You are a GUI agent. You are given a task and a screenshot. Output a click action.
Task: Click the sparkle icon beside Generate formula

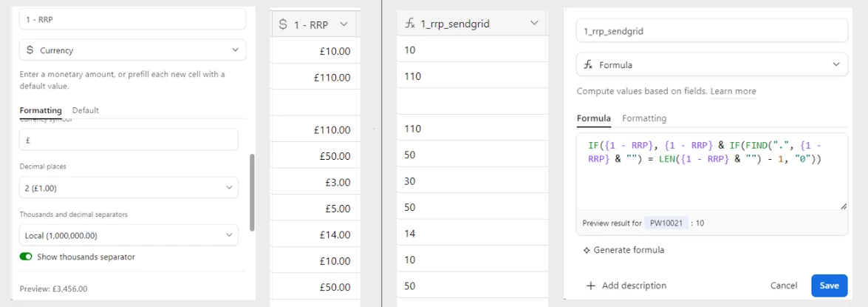click(587, 250)
